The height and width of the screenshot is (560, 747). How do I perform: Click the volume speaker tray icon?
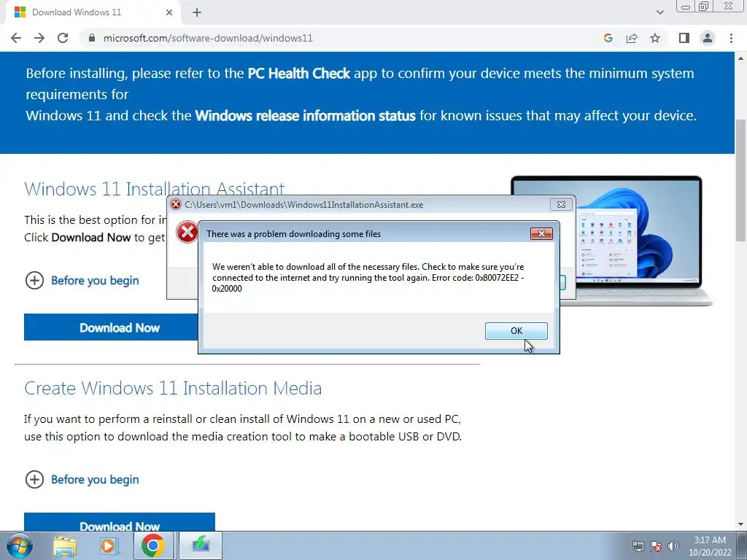click(673, 546)
